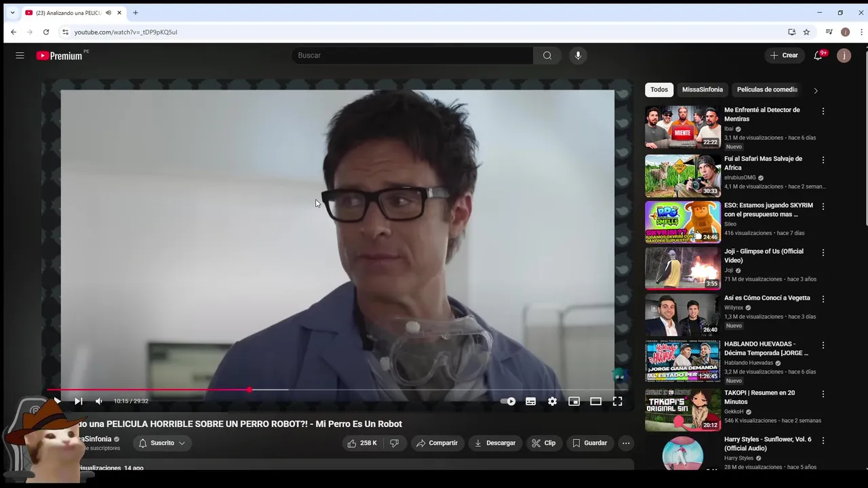Screen dimensions: 868x488
Task: Open options for HABLANDO HUEVADAS video
Action: click(823, 345)
